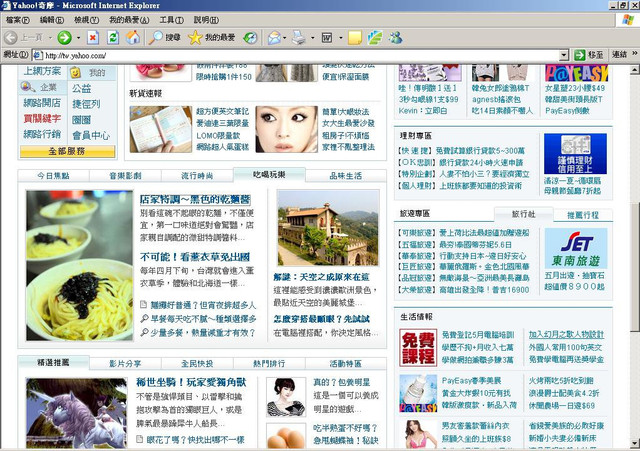This screenshot has width=640, height=451.
Task: Click the vertical scrollbar up arrow
Action: pos(635,70)
